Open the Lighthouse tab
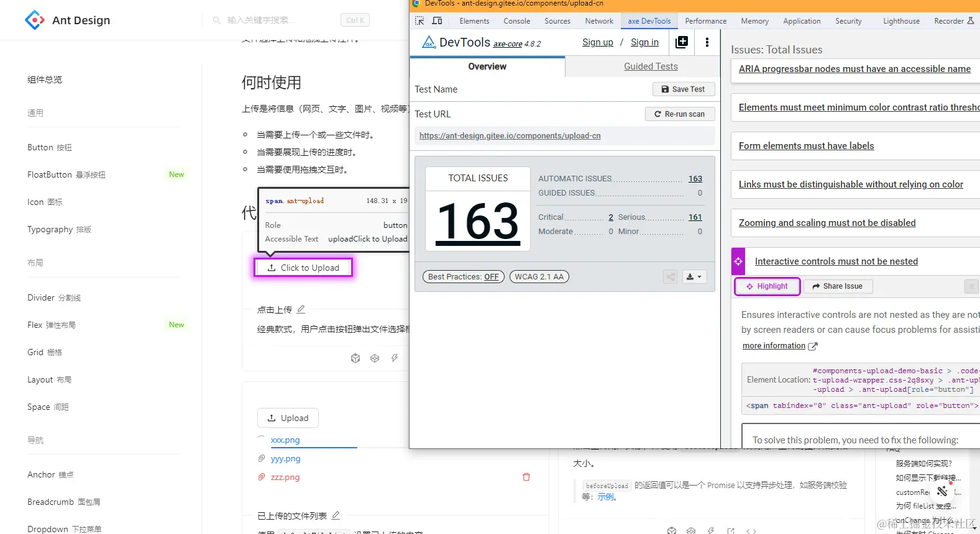This screenshot has width=980, height=534. click(902, 21)
